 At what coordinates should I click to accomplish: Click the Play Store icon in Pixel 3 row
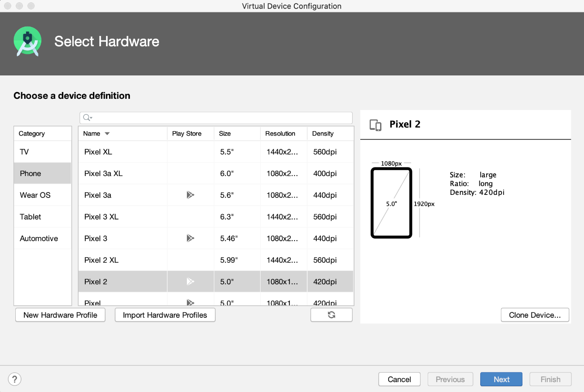pyautogui.click(x=190, y=238)
